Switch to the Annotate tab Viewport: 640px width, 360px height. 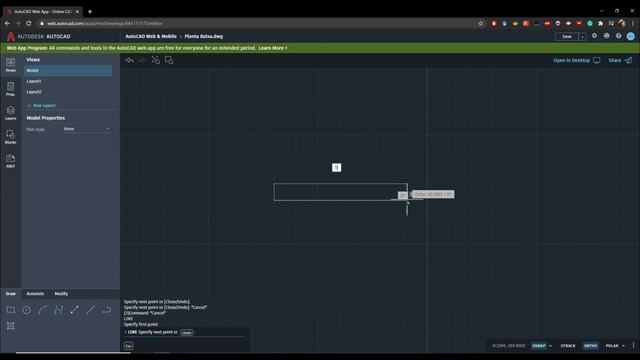pos(35,293)
